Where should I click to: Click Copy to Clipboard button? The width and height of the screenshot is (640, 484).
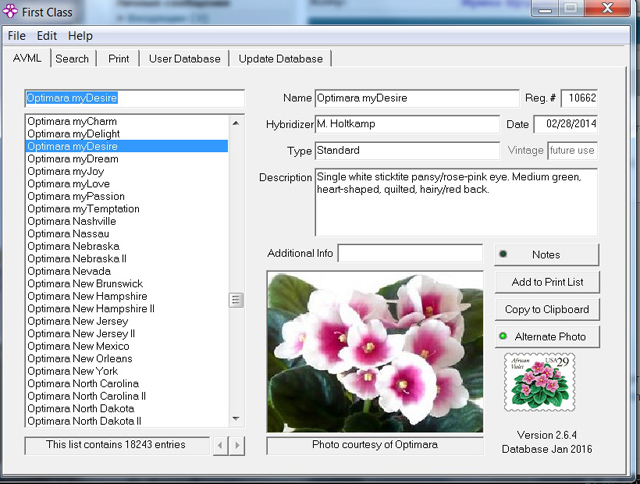547,309
